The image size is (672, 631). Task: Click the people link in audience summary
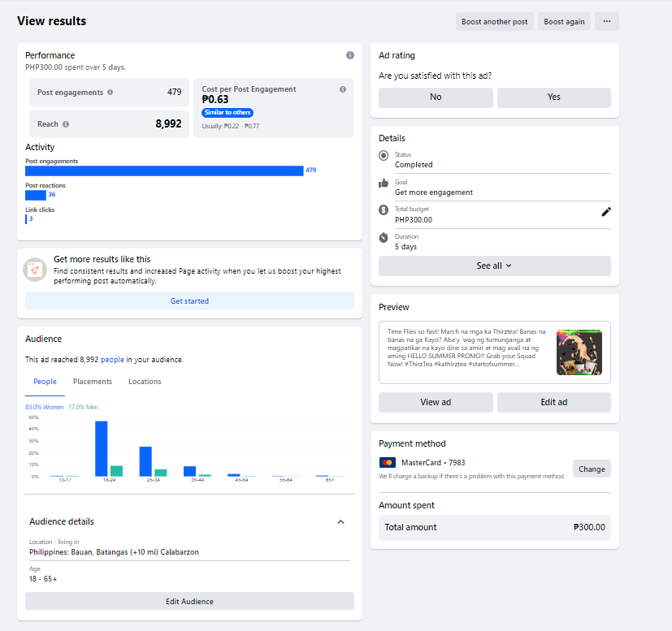[112, 360]
